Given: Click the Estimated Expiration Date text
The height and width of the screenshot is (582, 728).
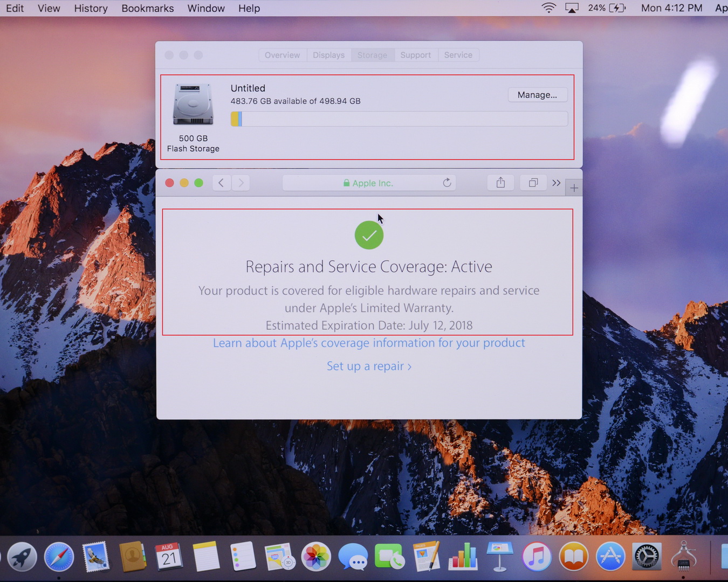Looking at the screenshot, I should 369,325.
